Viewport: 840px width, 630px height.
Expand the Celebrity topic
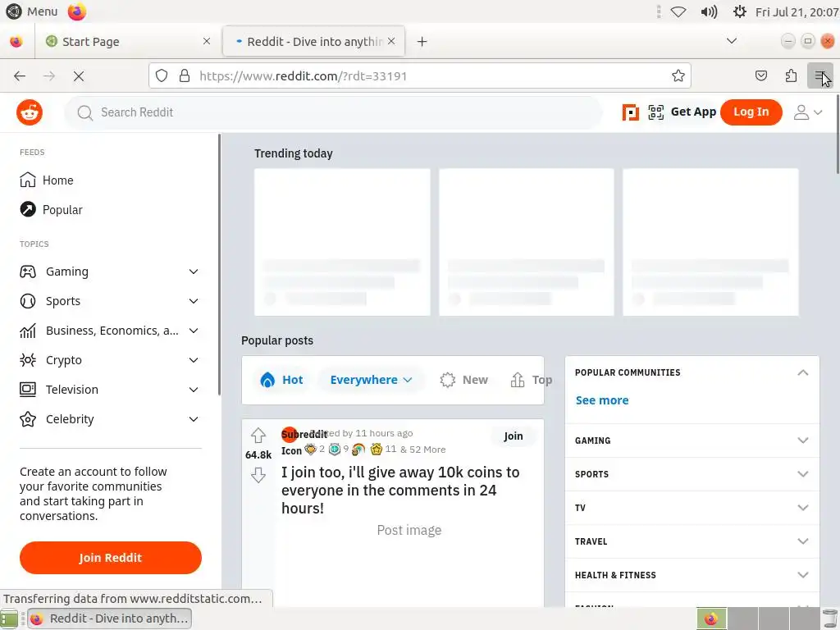tap(194, 419)
